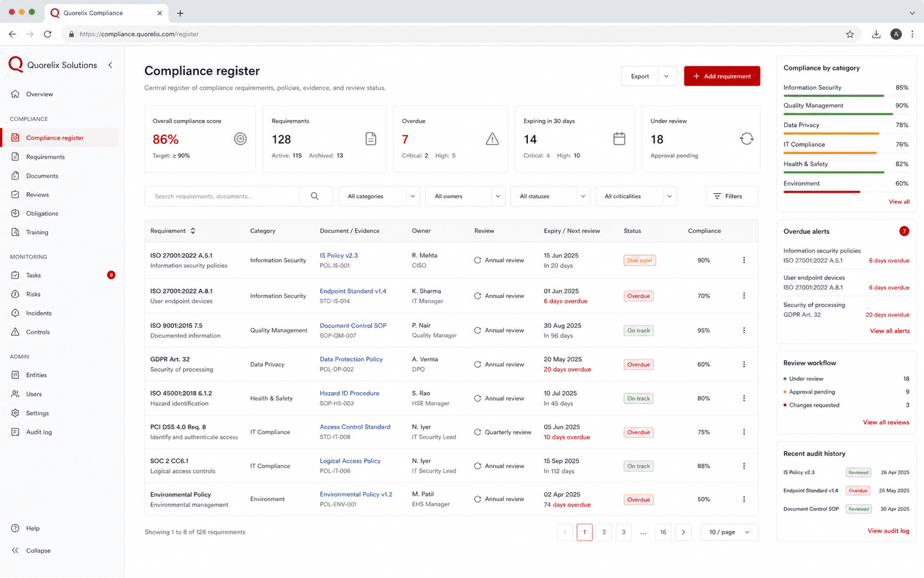Go to Requirements in the sidebar
Screen dimensions: 924x578
pos(45,157)
